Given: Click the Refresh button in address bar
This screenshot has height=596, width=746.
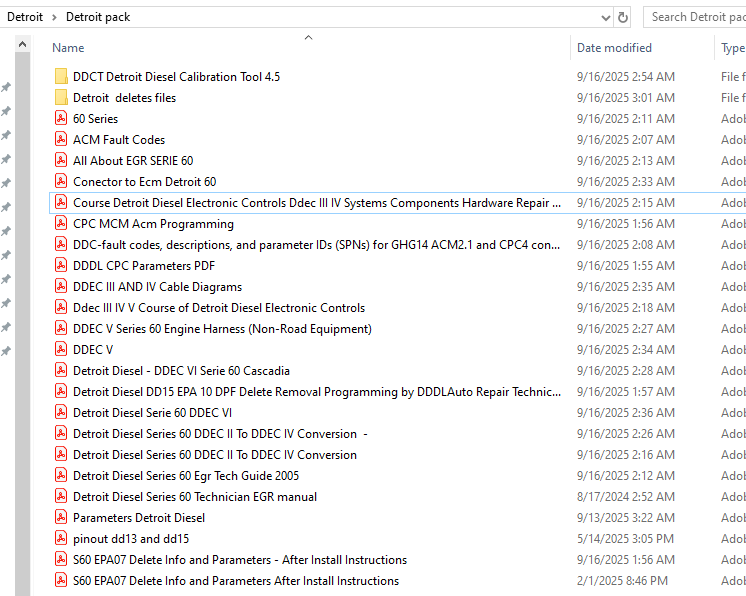Looking at the screenshot, I should 624,17.
